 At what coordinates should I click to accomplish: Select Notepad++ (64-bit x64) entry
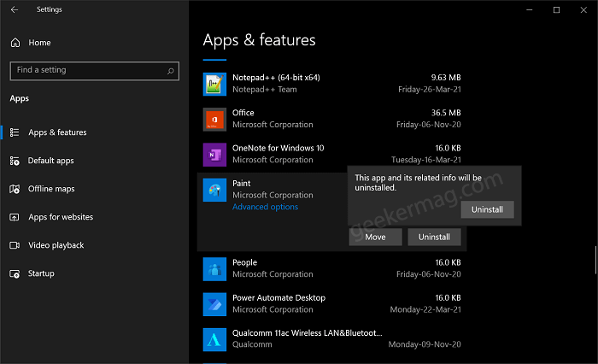tap(331, 84)
